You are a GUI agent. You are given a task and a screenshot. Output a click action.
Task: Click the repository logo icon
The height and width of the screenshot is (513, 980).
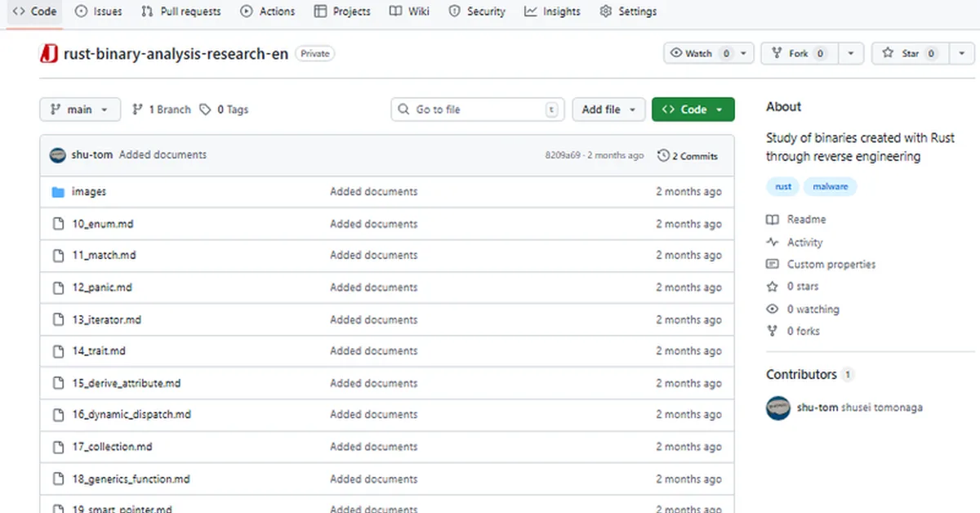coord(48,54)
